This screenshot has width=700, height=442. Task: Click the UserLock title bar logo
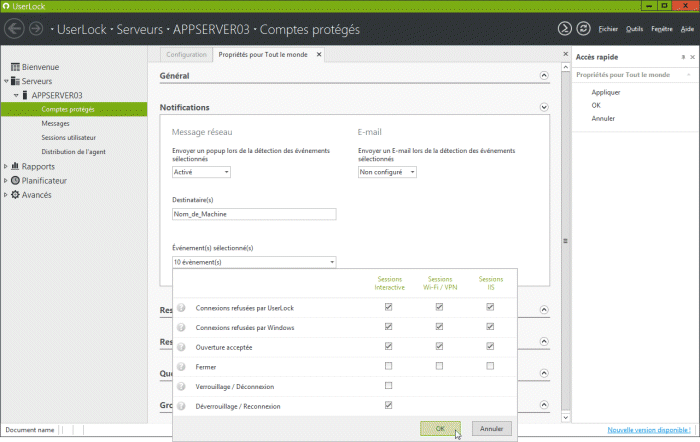tap(6, 6)
